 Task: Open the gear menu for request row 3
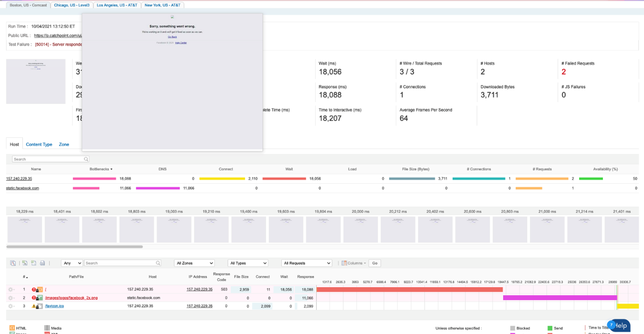(11, 306)
